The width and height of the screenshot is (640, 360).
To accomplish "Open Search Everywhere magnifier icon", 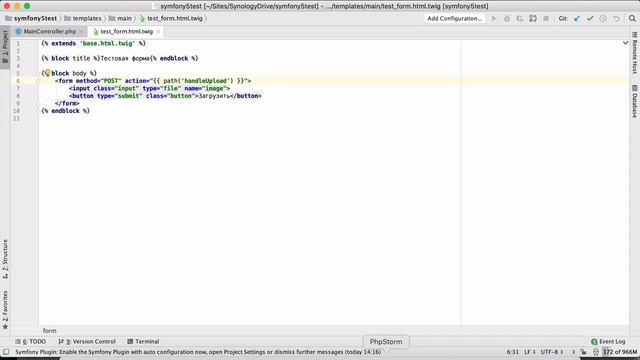I will click(x=632, y=18).
